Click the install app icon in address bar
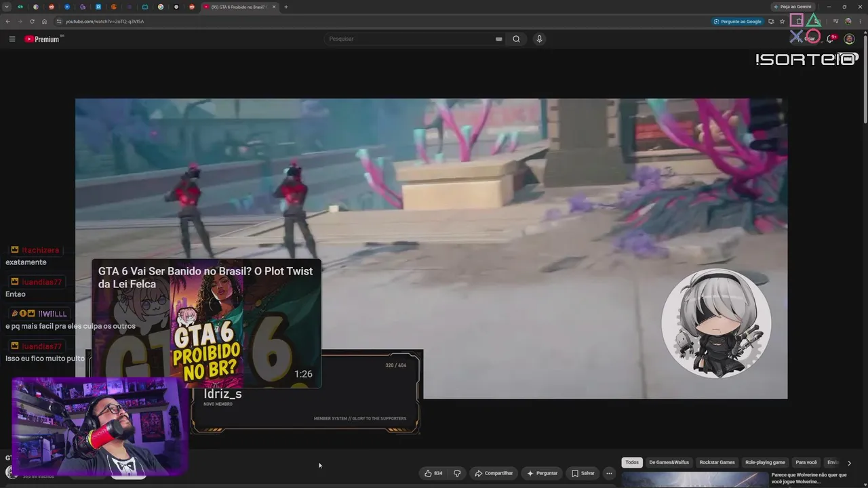This screenshot has width=868, height=488. [771, 21]
